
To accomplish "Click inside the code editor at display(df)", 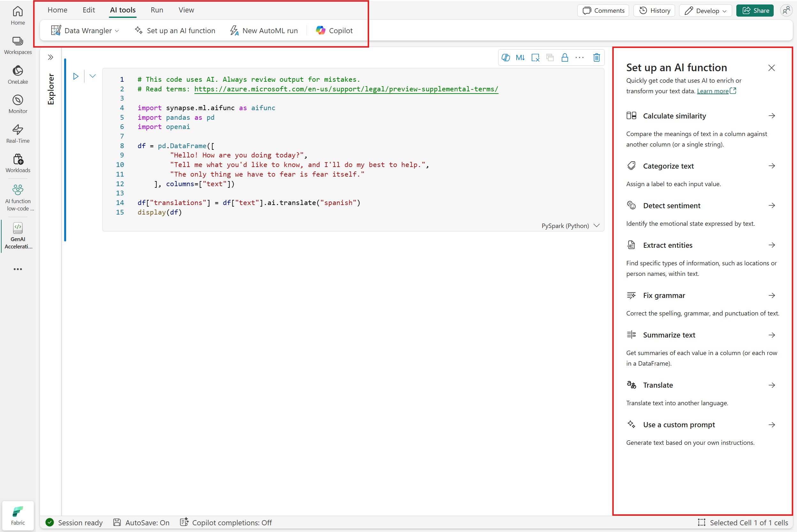I will (x=160, y=212).
